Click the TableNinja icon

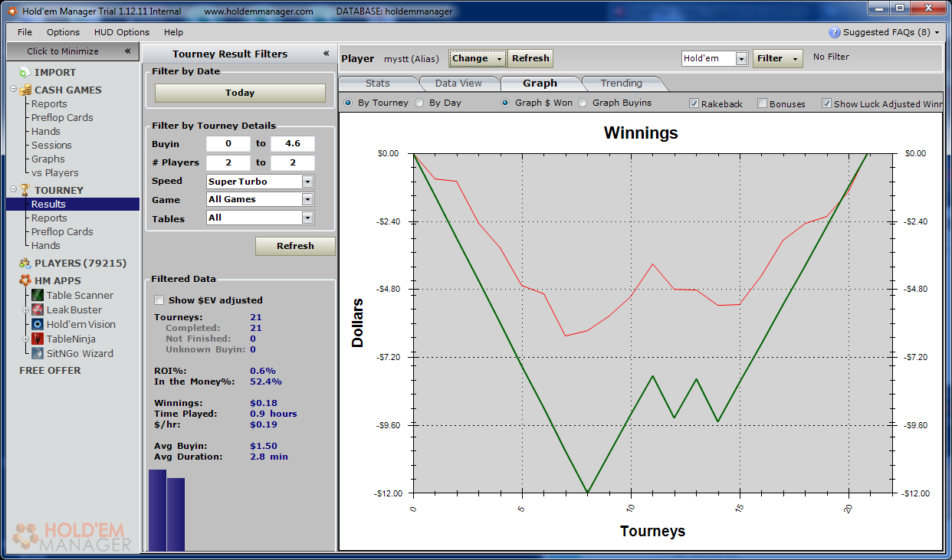[38, 339]
